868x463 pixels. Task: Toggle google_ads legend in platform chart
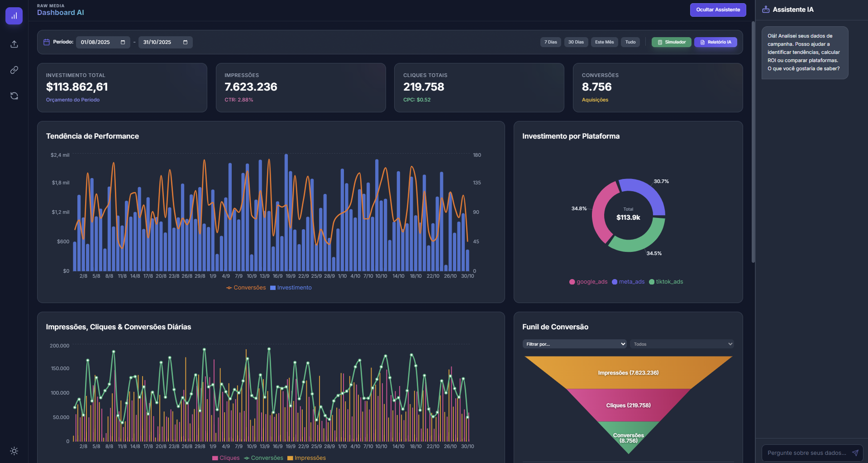pos(588,282)
